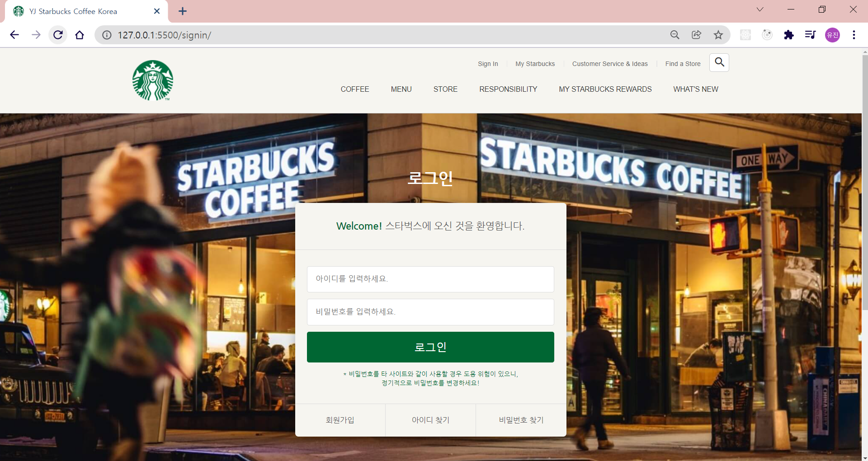Click the Sign In link
The height and width of the screenshot is (461, 868).
click(x=488, y=64)
